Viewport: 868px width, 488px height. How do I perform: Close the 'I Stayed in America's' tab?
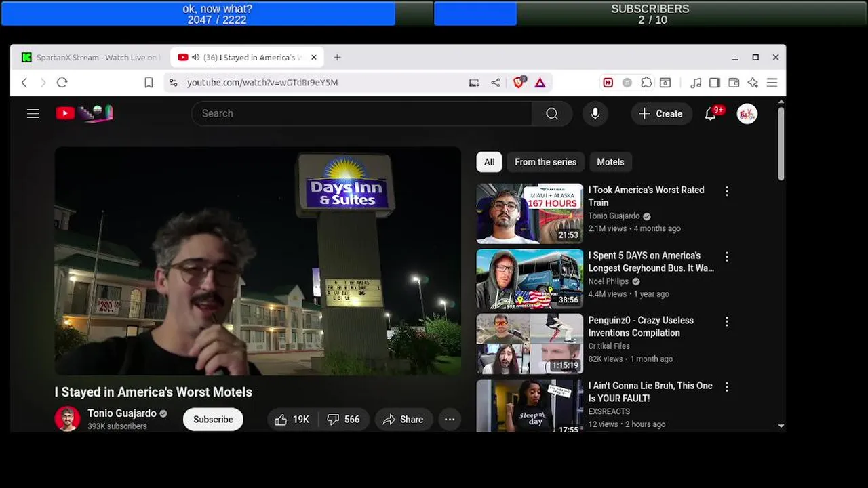tap(314, 58)
